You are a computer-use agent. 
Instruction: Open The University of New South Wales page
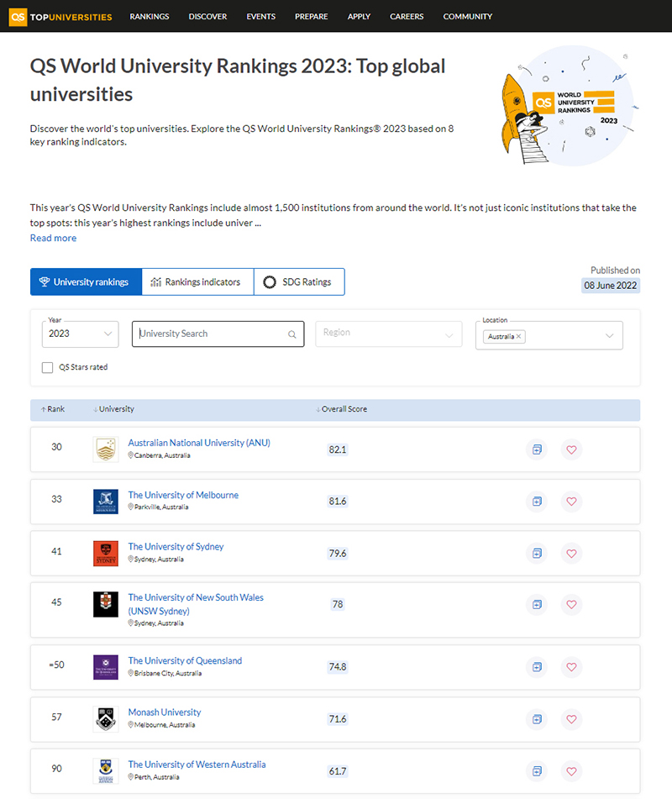[196, 604]
